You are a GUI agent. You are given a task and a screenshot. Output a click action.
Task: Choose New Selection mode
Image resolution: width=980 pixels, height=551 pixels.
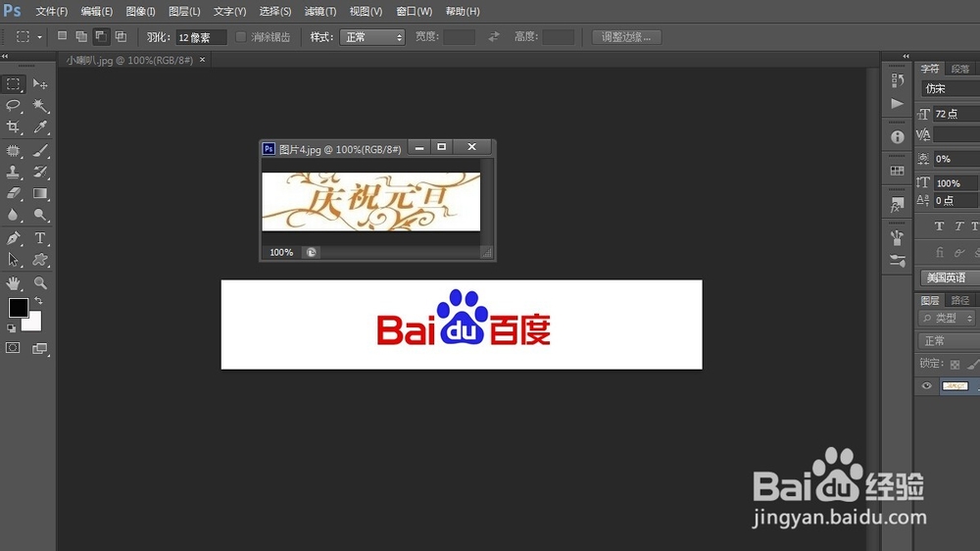coord(62,36)
